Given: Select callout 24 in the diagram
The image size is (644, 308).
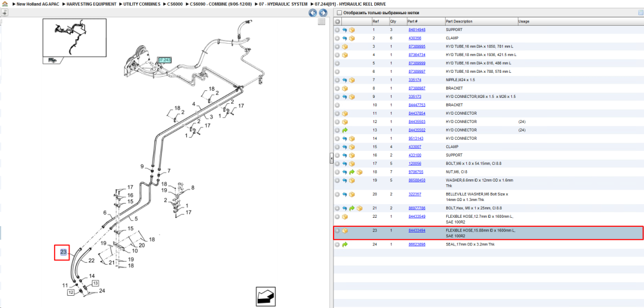Looking at the screenshot, I should point(102,291).
